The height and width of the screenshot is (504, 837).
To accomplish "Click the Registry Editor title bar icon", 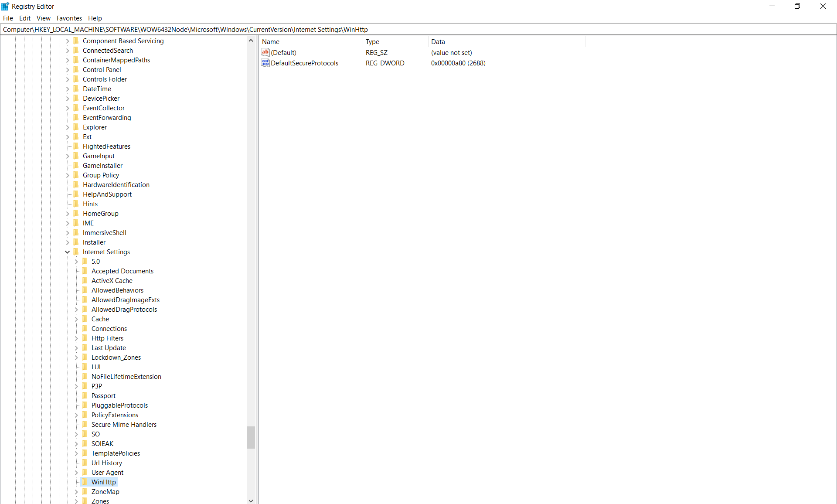I will [x=5, y=6].
